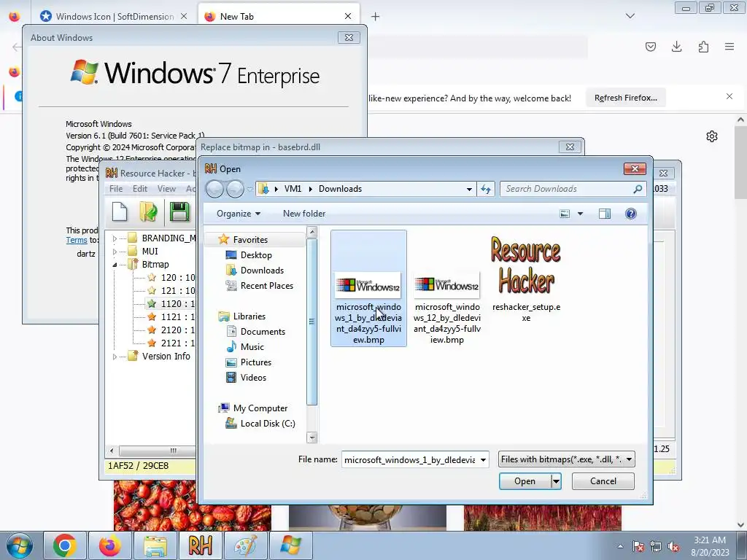Open the Organize dropdown
Screen dimensions: 747x560
pyautogui.click(x=239, y=214)
